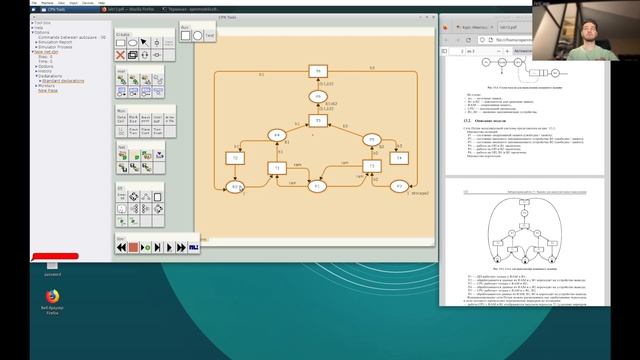Open the Help menu in the menu bar
Screen dimensions: 640x360
click(101, 2)
